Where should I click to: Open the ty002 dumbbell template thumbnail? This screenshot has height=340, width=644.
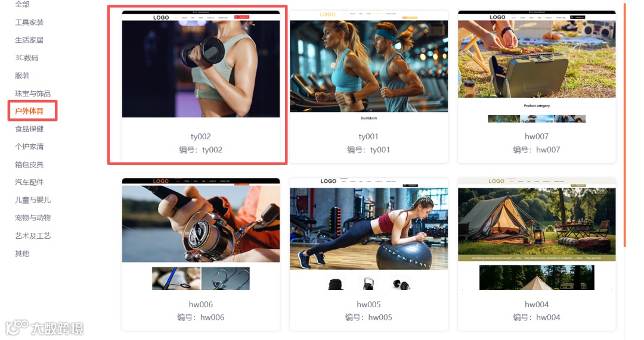(x=201, y=64)
